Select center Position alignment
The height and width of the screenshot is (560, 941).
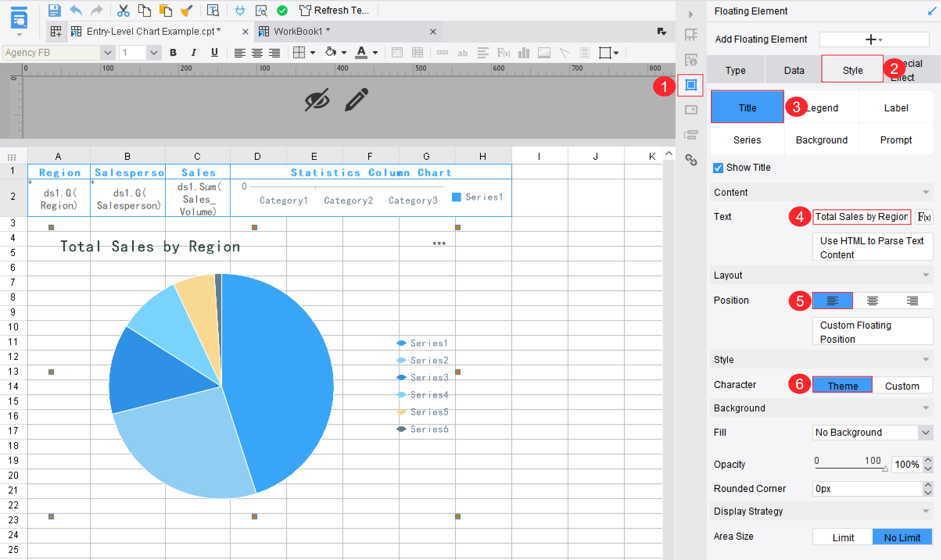(873, 301)
